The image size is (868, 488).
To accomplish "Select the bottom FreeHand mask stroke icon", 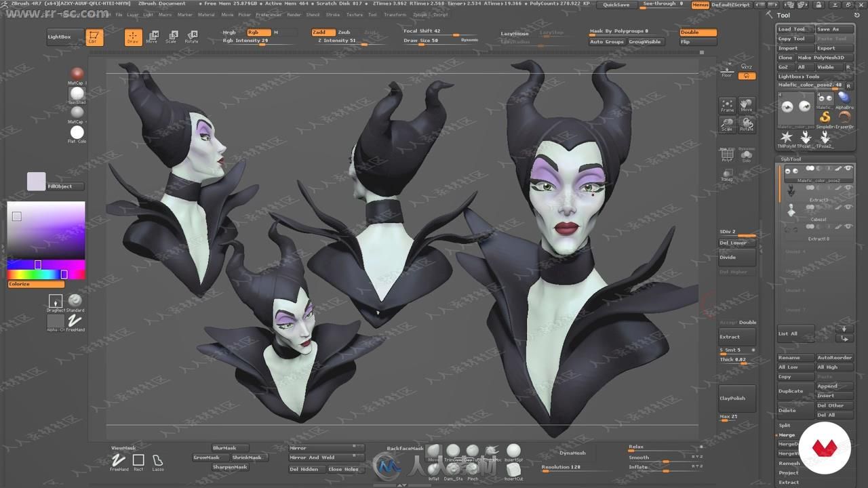I will point(119,462).
